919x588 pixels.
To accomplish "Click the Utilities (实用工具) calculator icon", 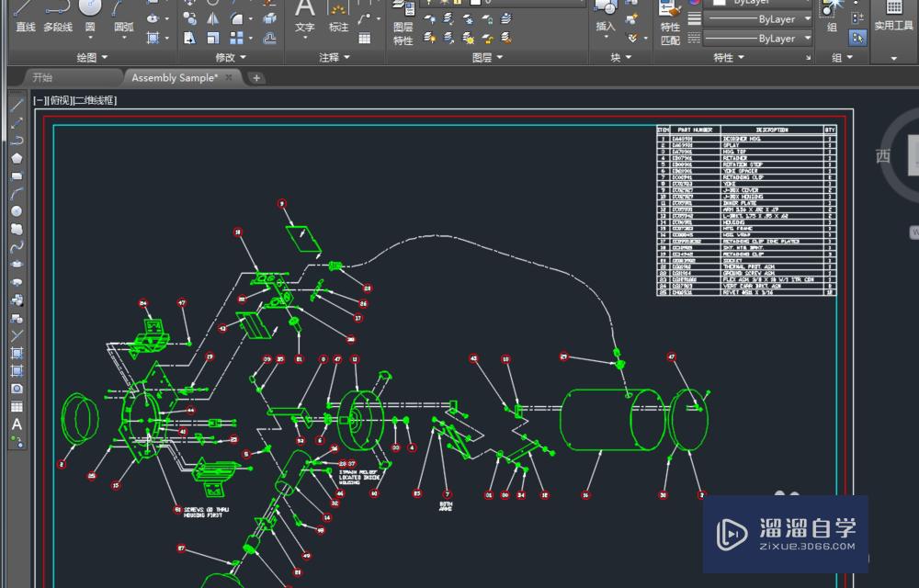I will coord(893,9).
